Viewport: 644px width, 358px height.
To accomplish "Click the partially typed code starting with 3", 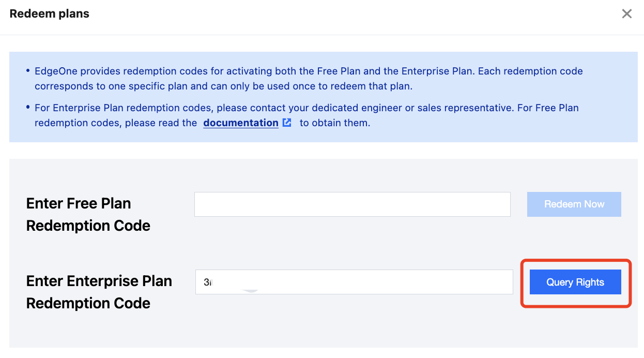I will (x=208, y=282).
